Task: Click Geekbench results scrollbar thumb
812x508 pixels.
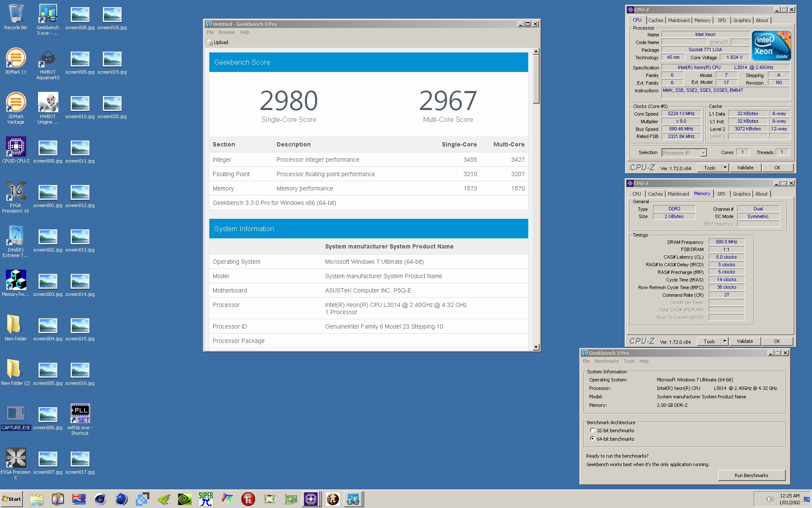Action: point(536,80)
